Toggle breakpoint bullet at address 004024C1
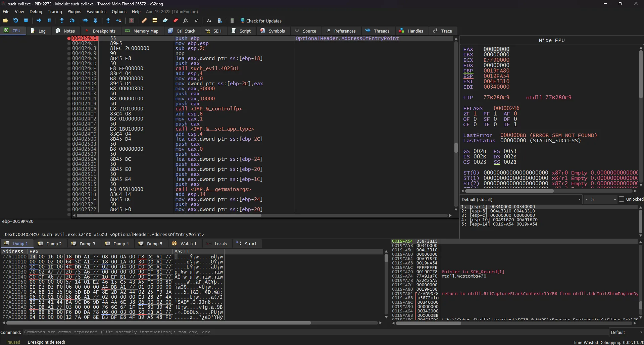The image size is (644, 345). pyautogui.click(x=69, y=43)
